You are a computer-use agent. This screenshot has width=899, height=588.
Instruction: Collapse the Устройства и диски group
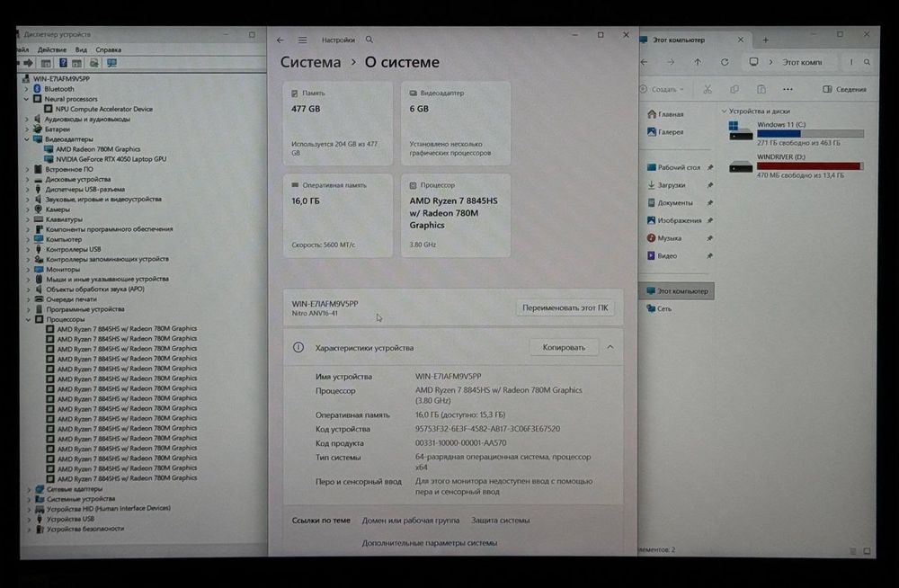(x=724, y=111)
